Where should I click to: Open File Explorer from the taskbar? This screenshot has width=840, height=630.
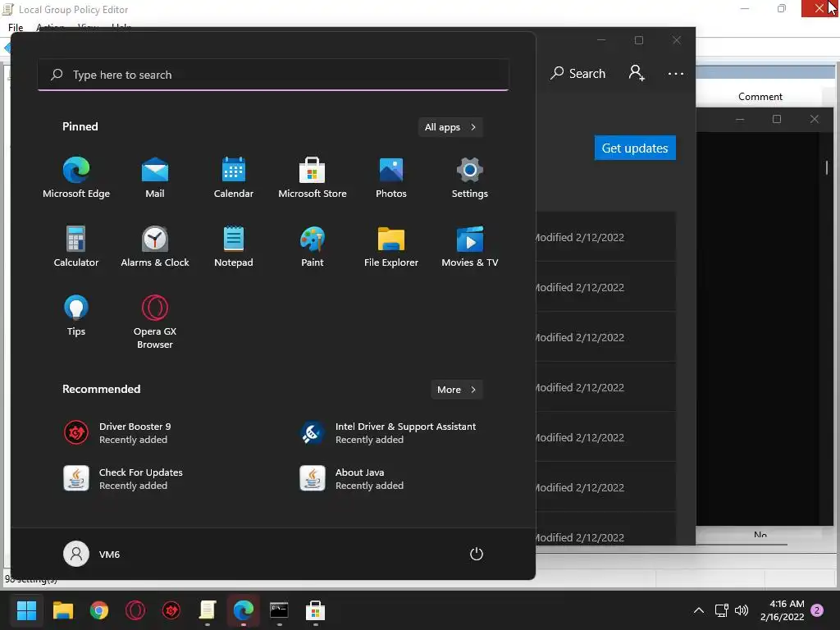(62, 610)
